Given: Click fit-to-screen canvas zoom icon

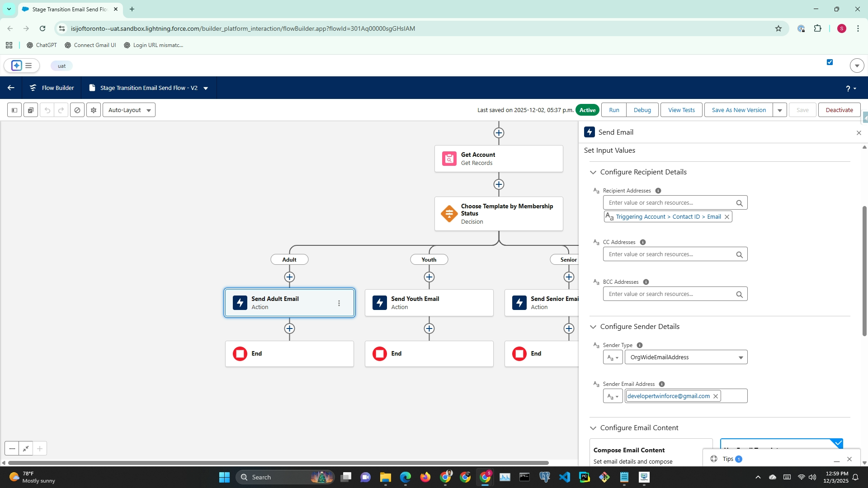Looking at the screenshot, I should 26,449.
